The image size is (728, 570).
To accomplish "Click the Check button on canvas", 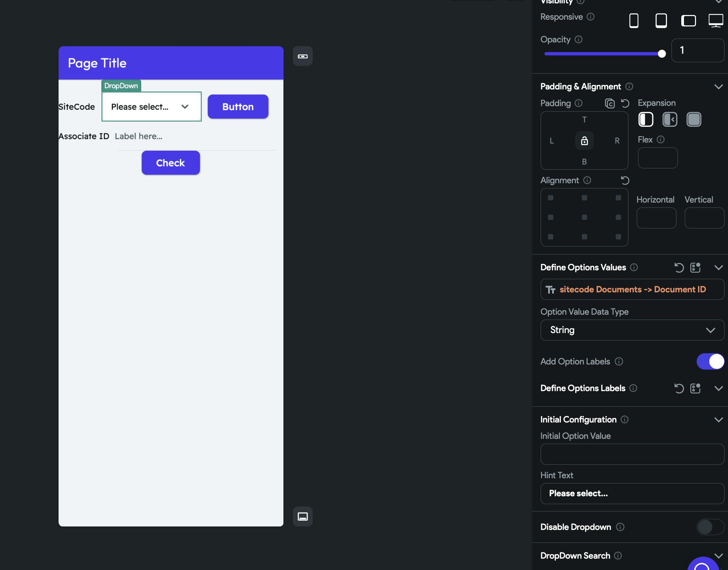I will coord(170,163).
